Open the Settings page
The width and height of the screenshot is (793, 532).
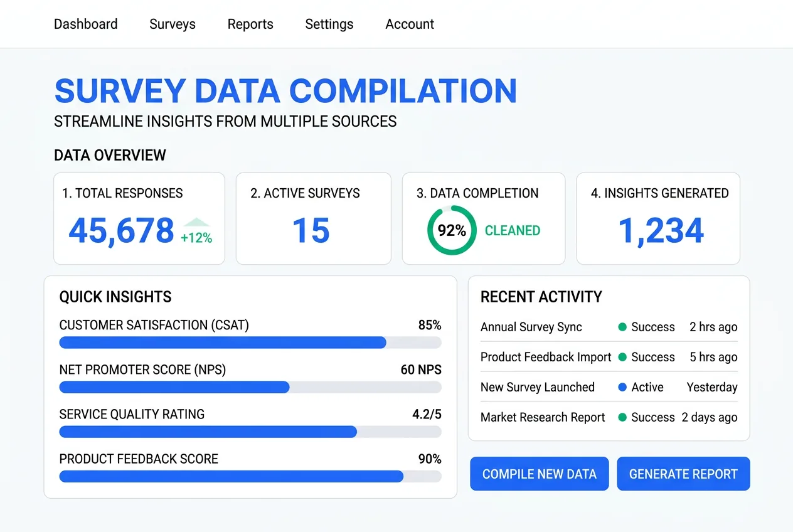329,24
